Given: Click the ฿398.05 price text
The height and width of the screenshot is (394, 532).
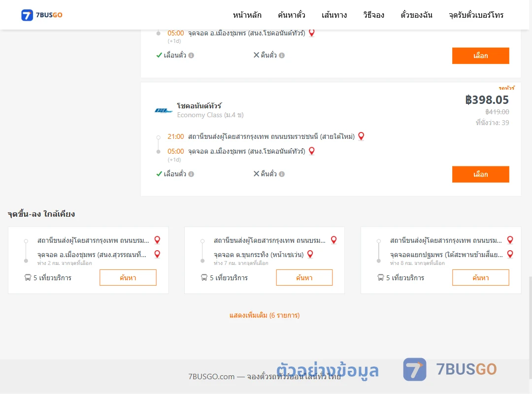Looking at the screenshot, I should click(x=487, y=100).
